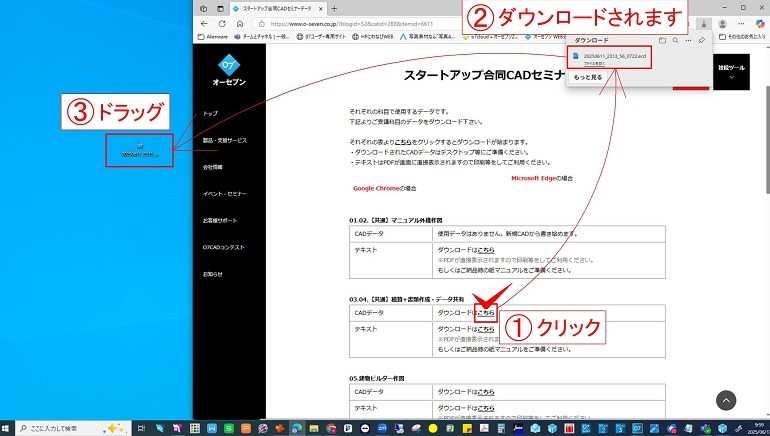Viewport: 770px width, 436px height.
Task: Click the Windows taskbar search box
Action: [60, 427]
